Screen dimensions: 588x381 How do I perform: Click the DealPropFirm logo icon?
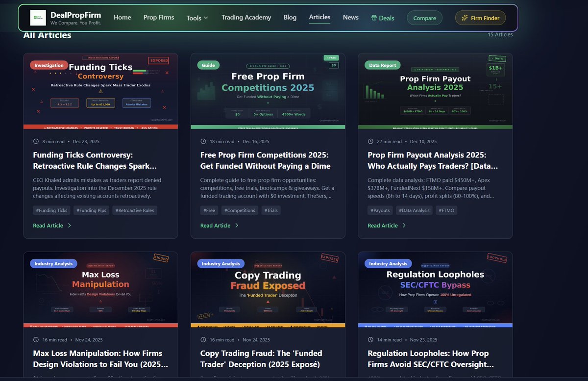click(38, 18)
